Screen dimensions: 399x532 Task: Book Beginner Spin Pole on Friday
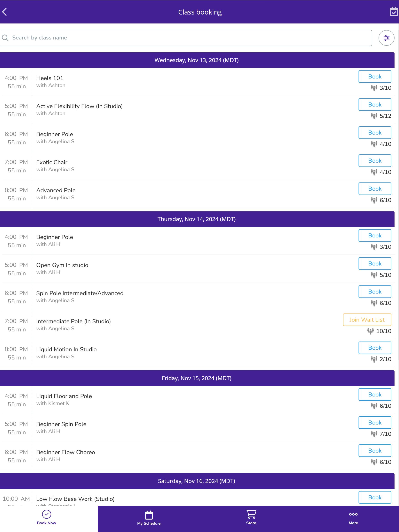tap(375, 423)
